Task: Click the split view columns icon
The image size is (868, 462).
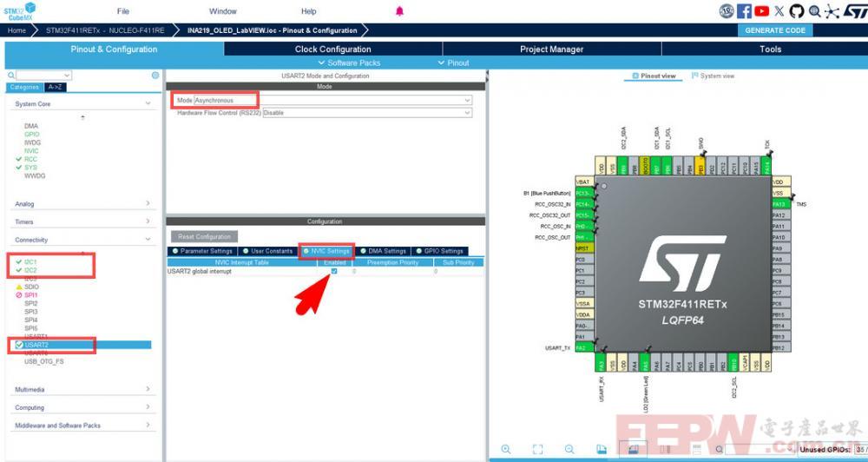Action: 666,449
